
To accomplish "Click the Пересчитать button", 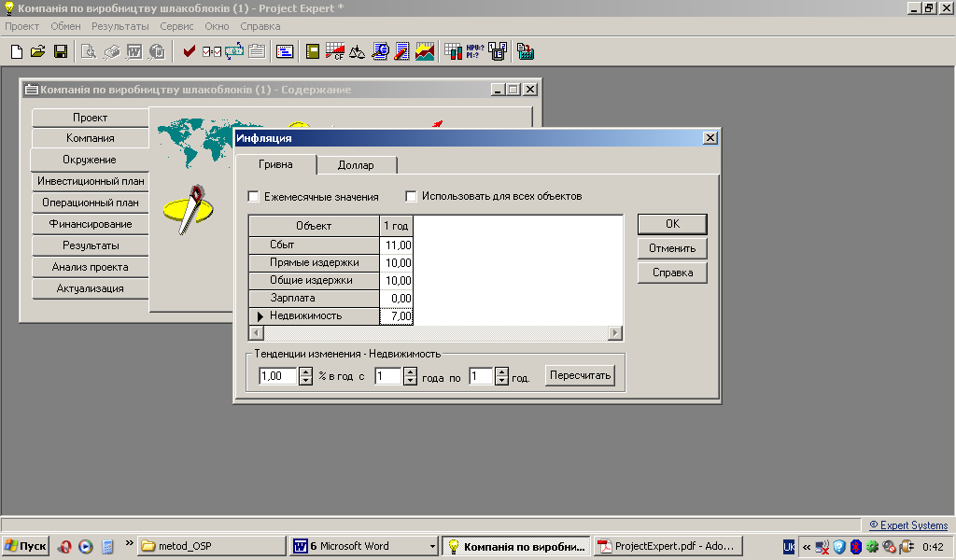I will (580, 375).
